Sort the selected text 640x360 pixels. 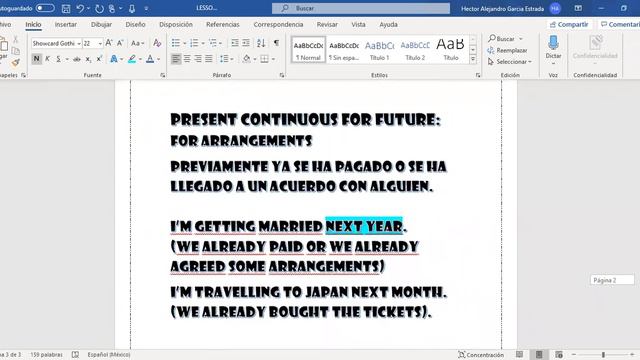coord(261,43)
